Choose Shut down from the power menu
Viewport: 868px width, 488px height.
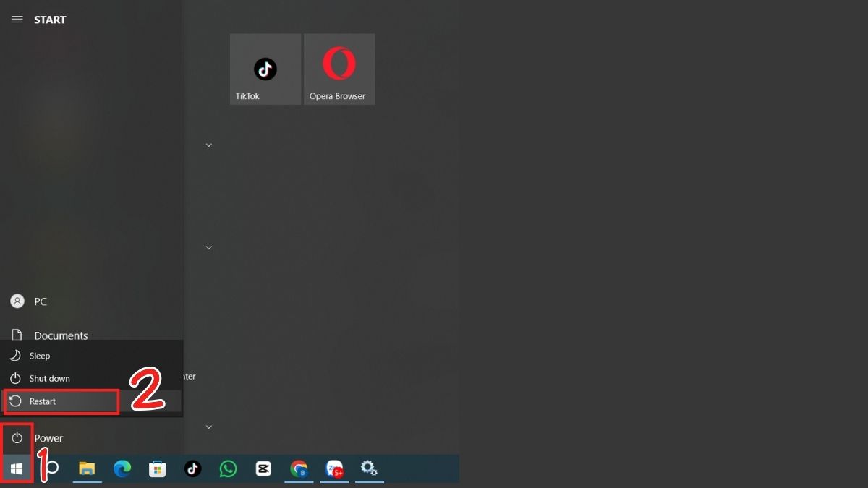click(48, 378)
